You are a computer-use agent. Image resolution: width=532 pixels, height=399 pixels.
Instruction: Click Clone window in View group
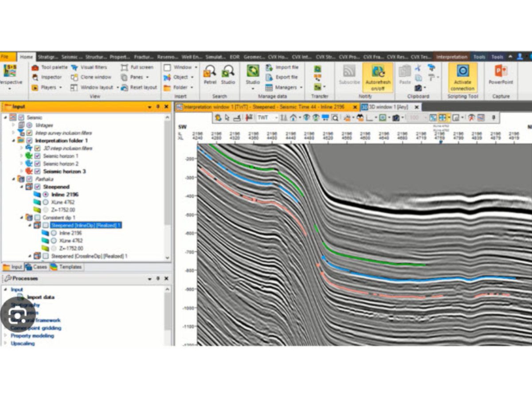pyautogui.click(x=91, y=77)
